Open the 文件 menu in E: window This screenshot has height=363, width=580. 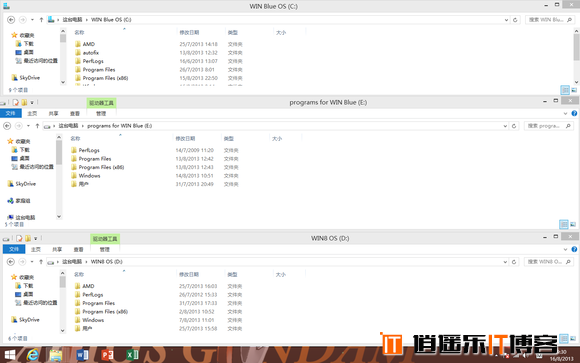10,113
